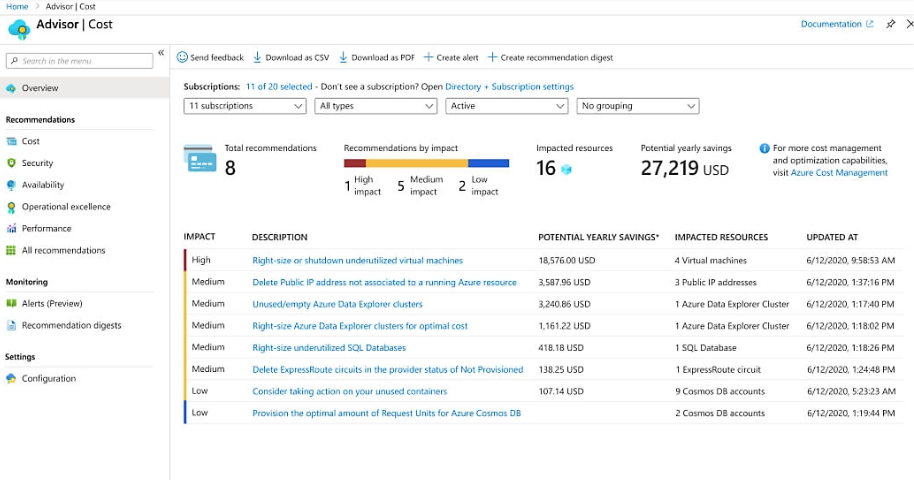Expand the No grouping dropdown
The height and width of the screenshot is (480, 914).
(x=637, y=106)
